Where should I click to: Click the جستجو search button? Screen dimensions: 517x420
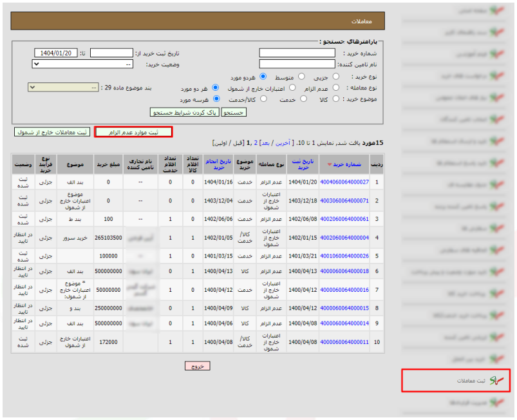click(x=234, y=113)
